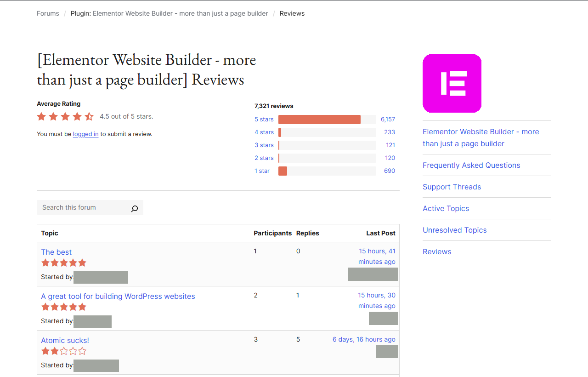Click the 6 days, 16 hours ago timestamp
Viewport: 588px width, 377px height.
pos(364,339)
